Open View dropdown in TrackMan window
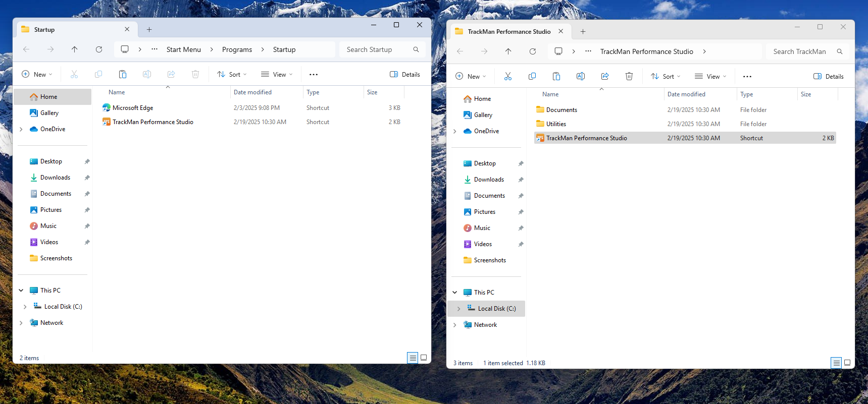This screenshot has width=868, height=404. (x=710, y=77)
